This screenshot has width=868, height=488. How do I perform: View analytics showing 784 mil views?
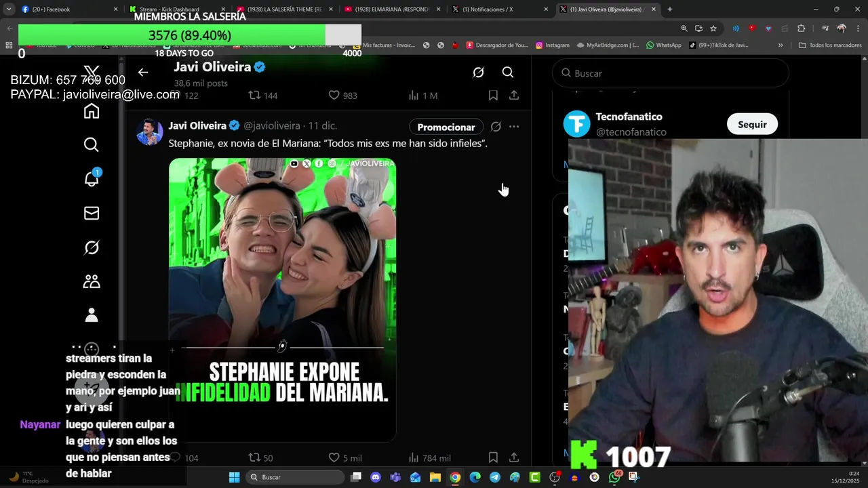(429, 457)
